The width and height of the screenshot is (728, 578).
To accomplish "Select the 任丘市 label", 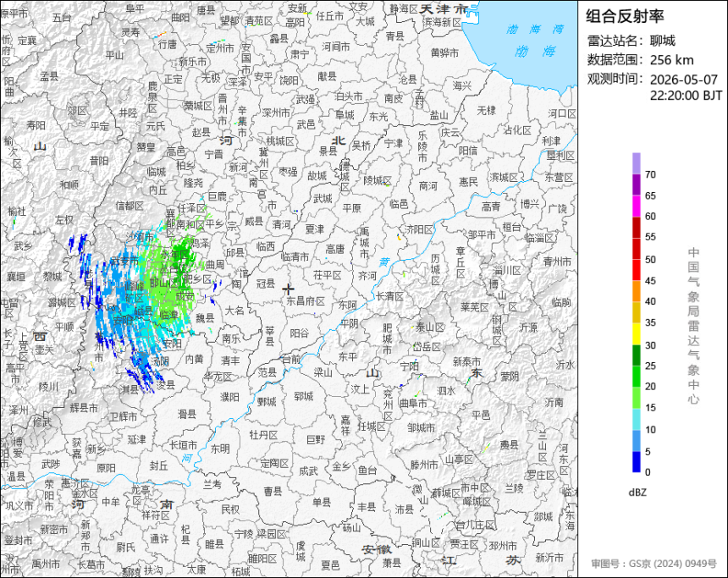I will tap(329, 16).
